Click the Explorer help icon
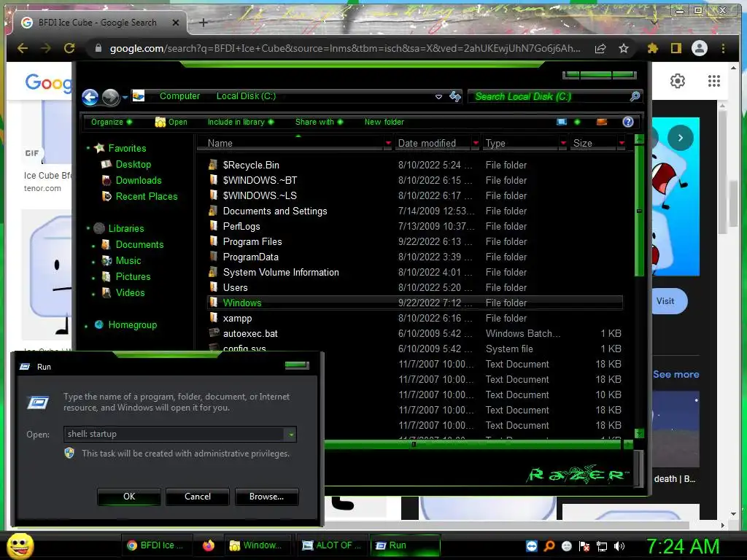Viewport: 747px width, 560px height. pos(628,122)
